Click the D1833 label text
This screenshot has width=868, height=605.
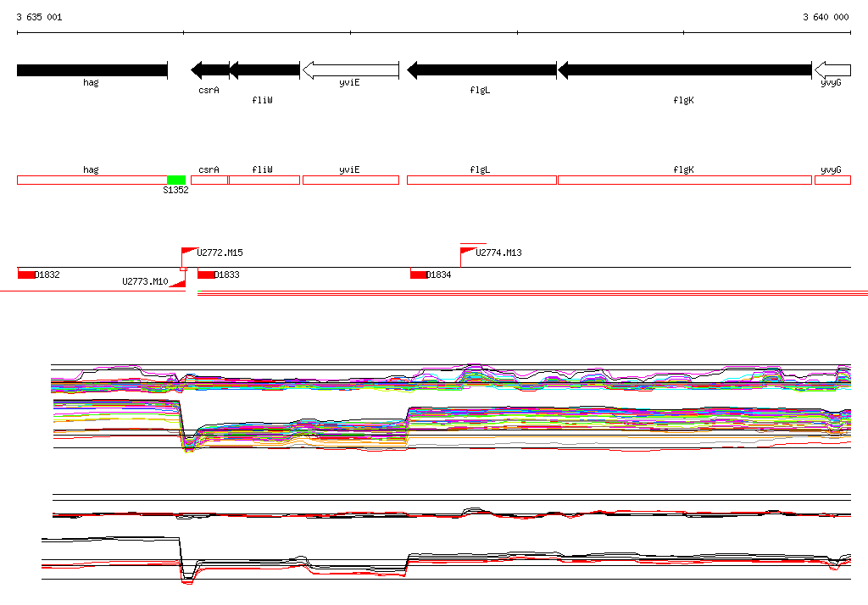227,275
